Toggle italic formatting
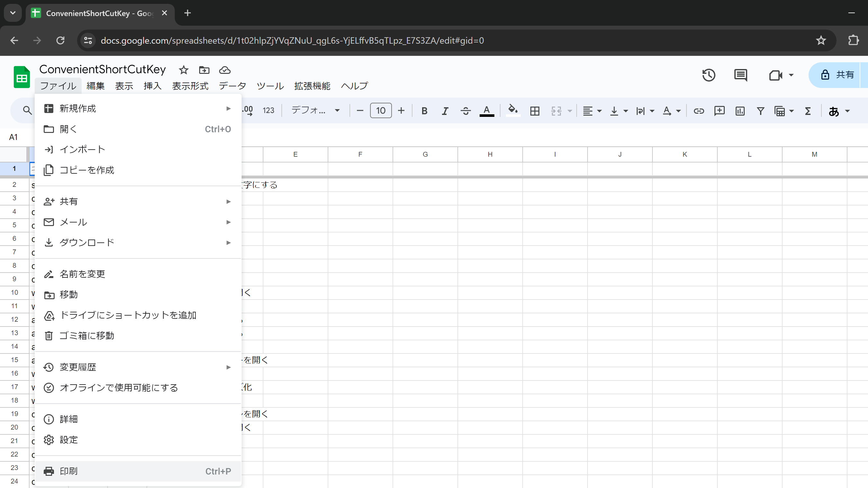Screen dimensions: 868x488 pos(445,111)
